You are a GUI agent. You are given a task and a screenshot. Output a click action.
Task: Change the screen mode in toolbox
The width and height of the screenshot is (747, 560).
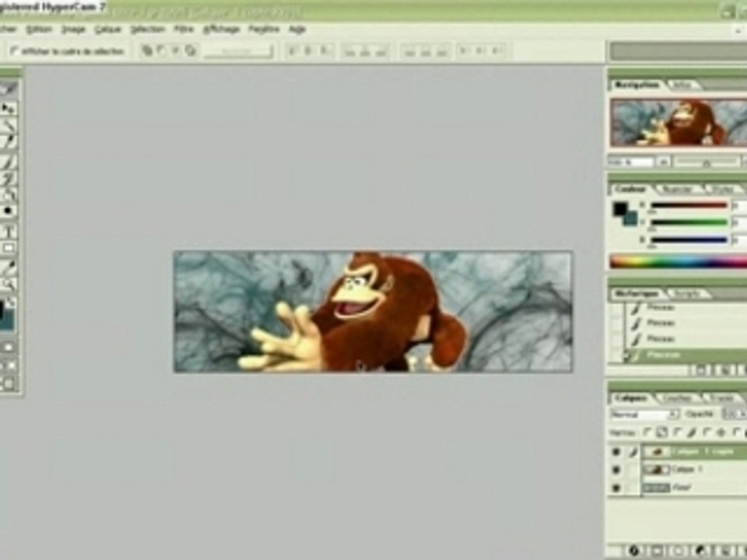pos(8,366)
